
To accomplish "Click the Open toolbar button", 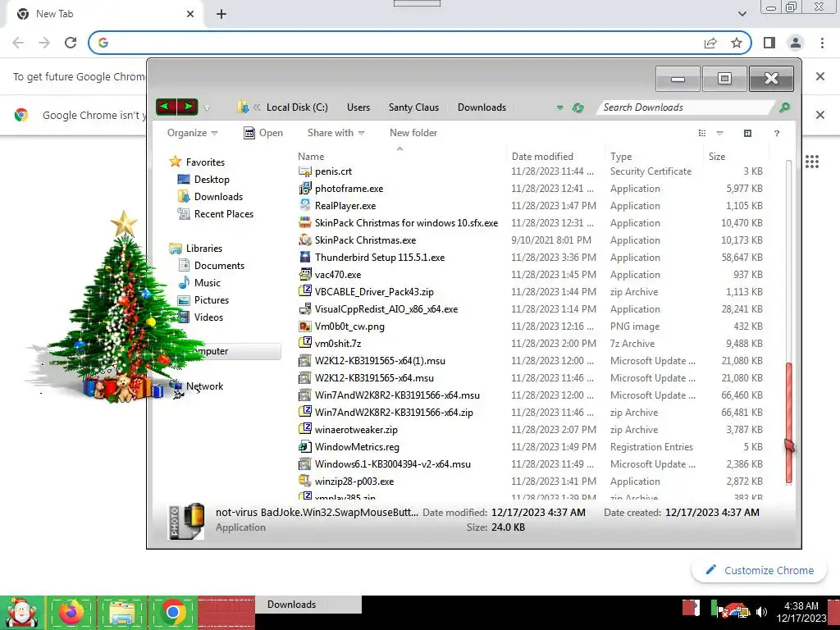I will coord(263,133).
